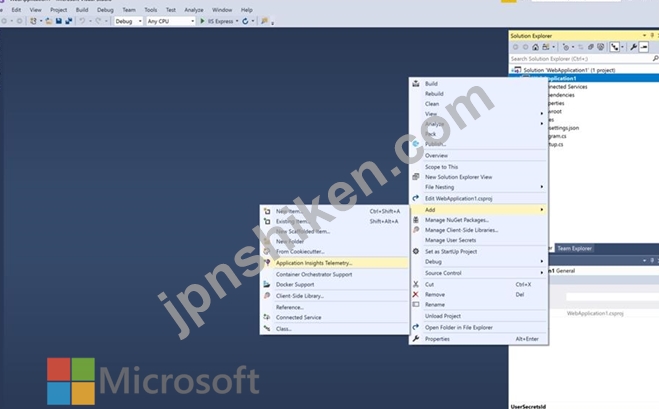Open the View menu
Viewport: 659px width, 409px height.
[x=36, y=10]
